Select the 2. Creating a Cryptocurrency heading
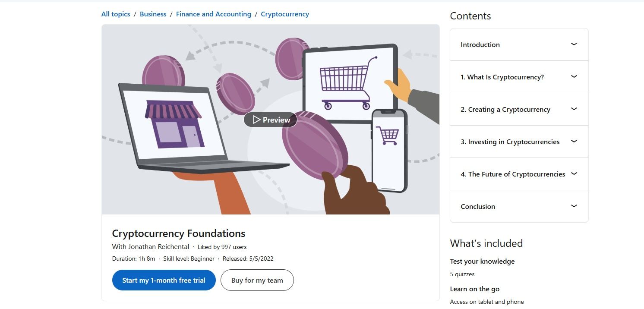The image size is (644, 309). pos(505,110)
